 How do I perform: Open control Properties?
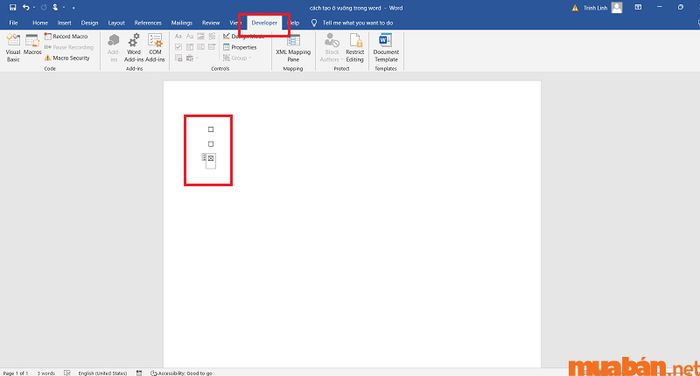(x=240, y=47)
